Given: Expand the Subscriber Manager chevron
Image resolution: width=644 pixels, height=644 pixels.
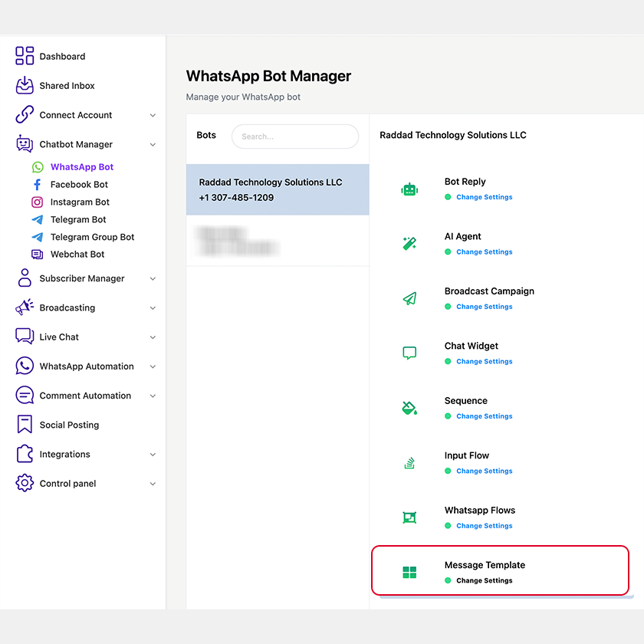Looking at the screenshot, I should [x=153, y=279].
